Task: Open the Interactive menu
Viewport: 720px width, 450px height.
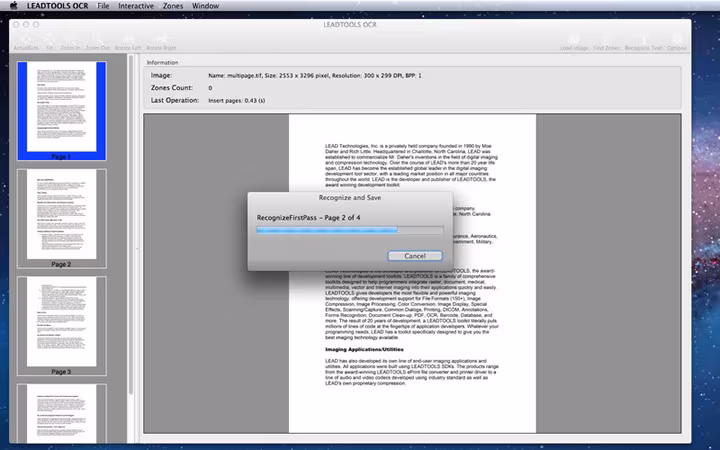Action: (x=136, y=6)
